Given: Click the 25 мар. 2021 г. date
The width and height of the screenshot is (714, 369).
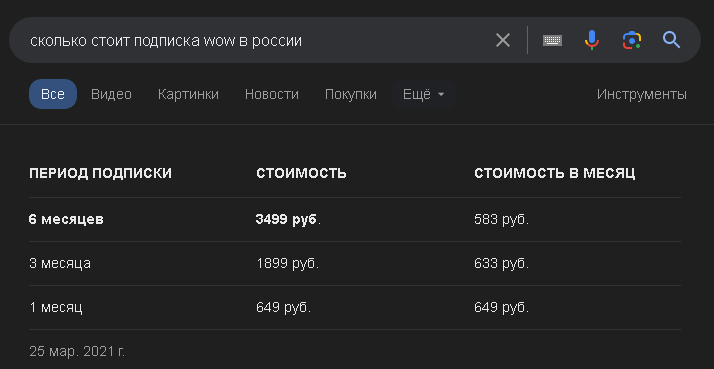Looking at the screenshot, I should coord(77,351).
